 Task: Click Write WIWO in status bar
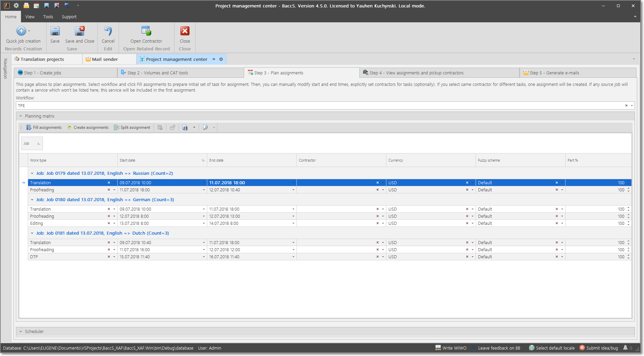point(451,348)
